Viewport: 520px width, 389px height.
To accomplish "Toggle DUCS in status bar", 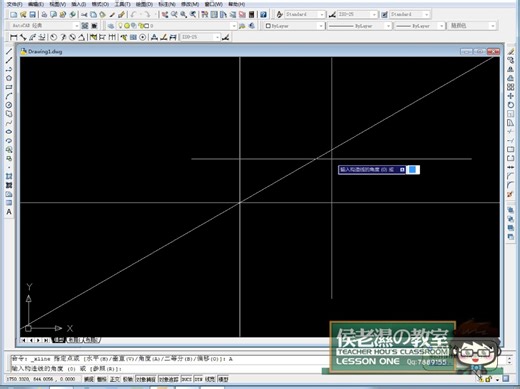I will click(186, 379).
